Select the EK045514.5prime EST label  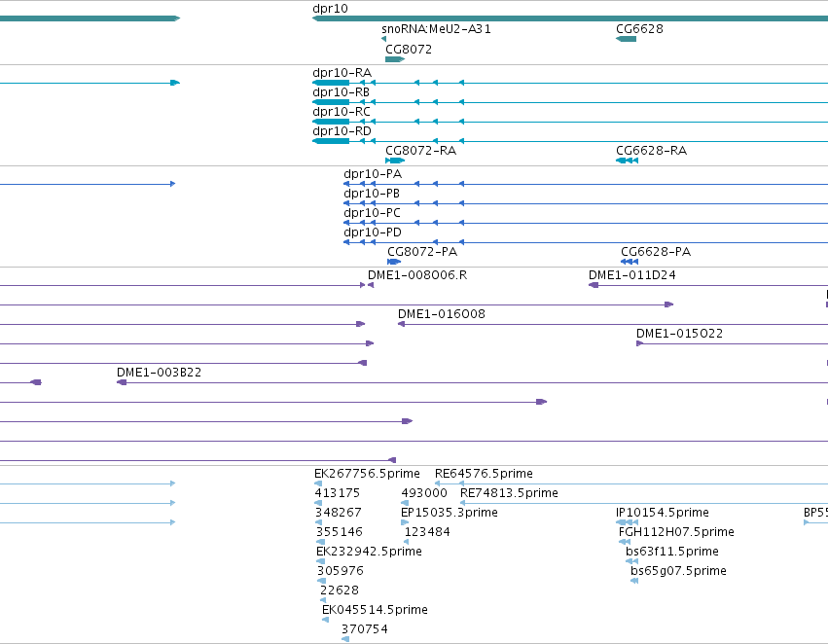[x=375, y=610]
